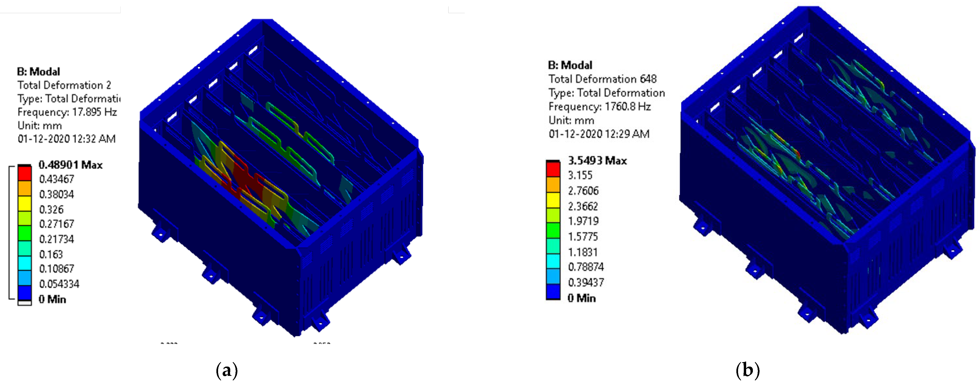Select the 'Total Deformation 648' title text

coord(602,79)
